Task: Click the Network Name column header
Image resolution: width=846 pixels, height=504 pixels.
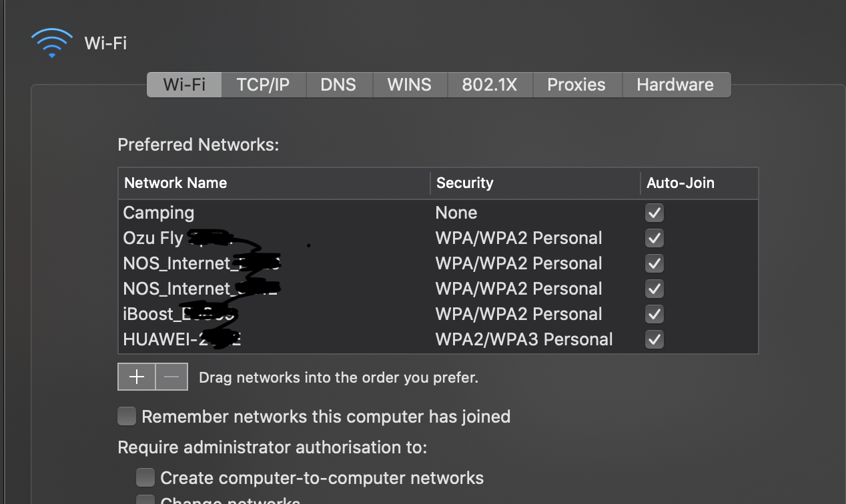Action: click(175, 183)
